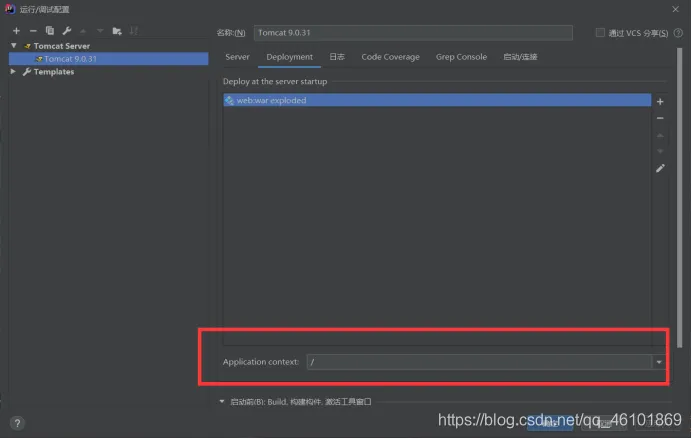Screen dimensions: 692x439
Task: Expand the Templates tree node
Action: pyautogui.click(x=13, y=71)
